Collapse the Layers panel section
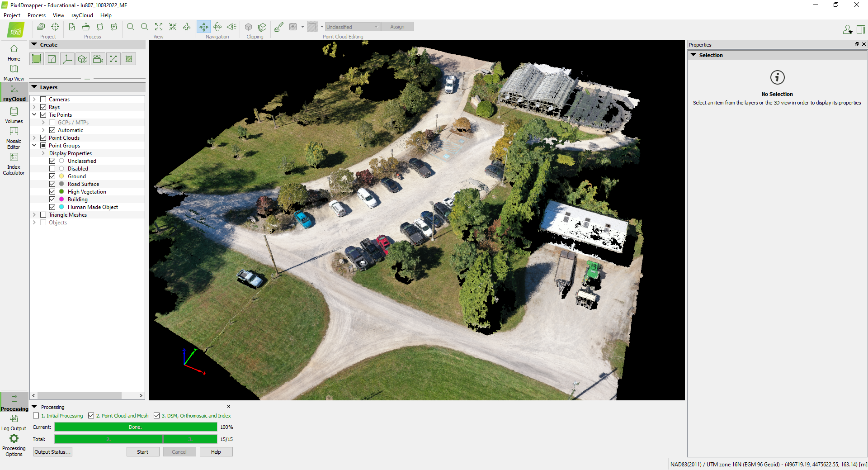 coord(34,87)
